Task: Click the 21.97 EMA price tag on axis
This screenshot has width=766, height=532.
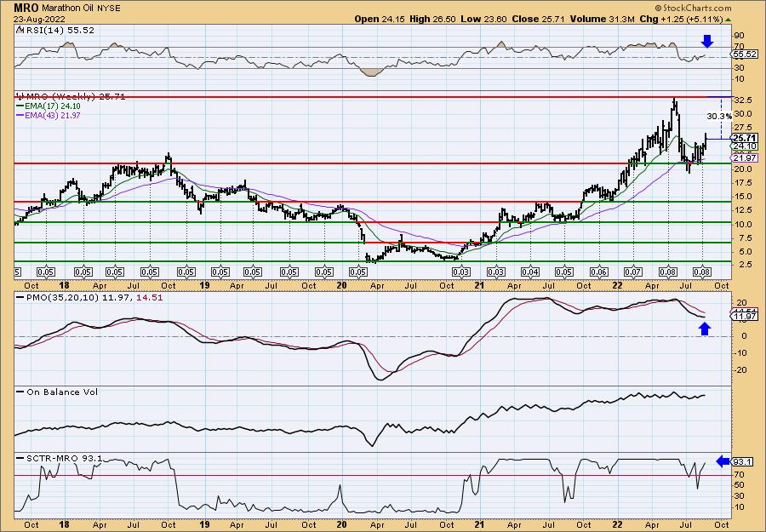Action: point(745,157)
